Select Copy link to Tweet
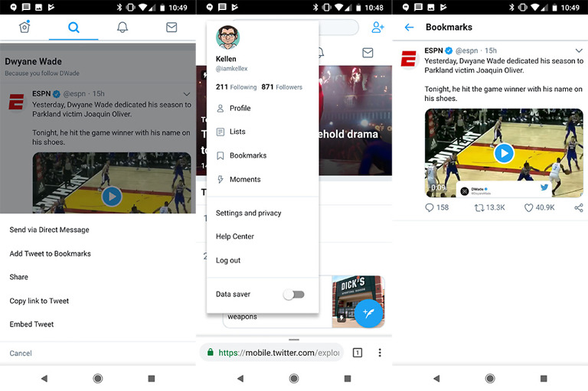This screenshot has width=588, height=391. 39,301
